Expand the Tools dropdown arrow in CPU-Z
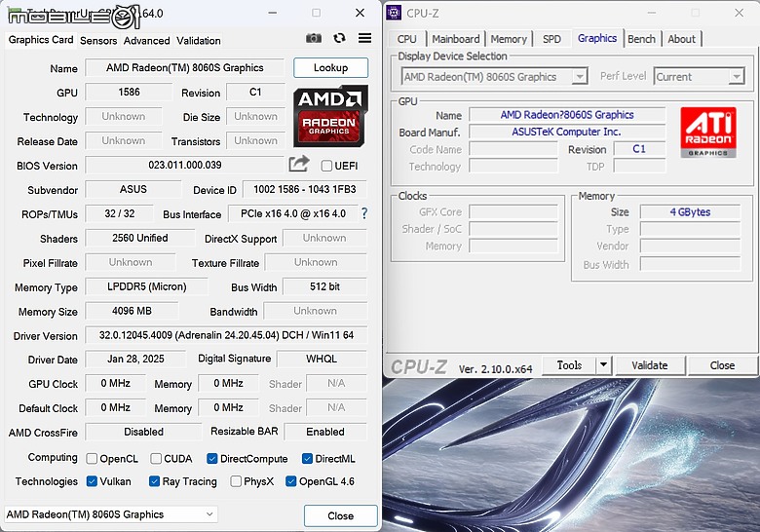The height and width of the screenshot is (532, 760). point(604,364)
